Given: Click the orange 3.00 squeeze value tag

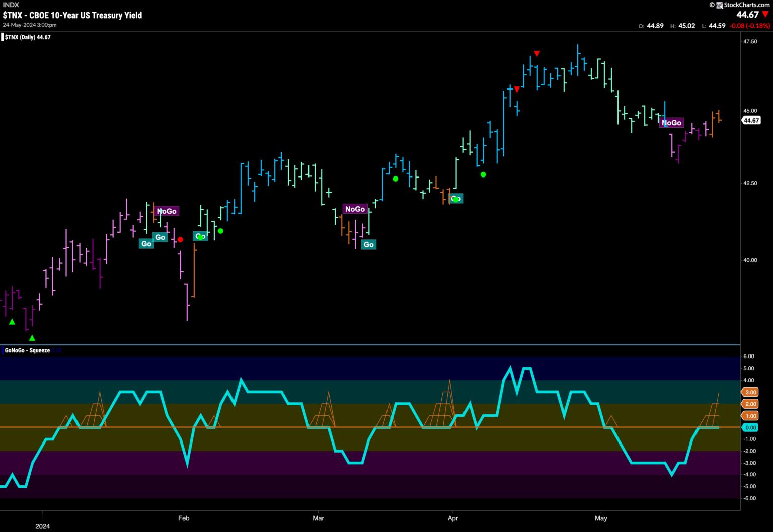Looking at the screenshot, I should tap(750, 392).
